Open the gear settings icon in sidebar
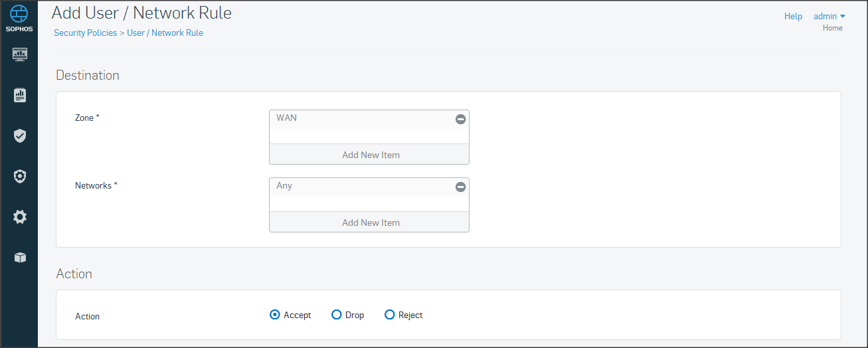The width and height of the screenshot is (868, 348). tap(19, 217)
